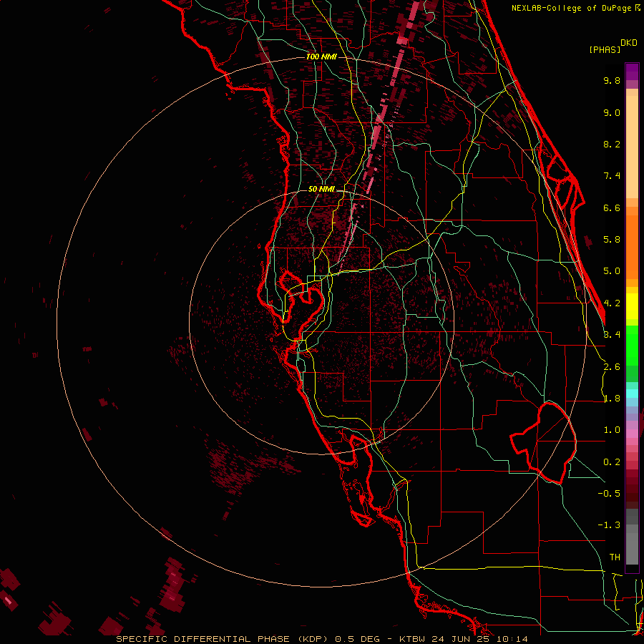Pick the orange segment of the color bar
The height and width of the screenshot is (644, 644).
click(632, 246)
